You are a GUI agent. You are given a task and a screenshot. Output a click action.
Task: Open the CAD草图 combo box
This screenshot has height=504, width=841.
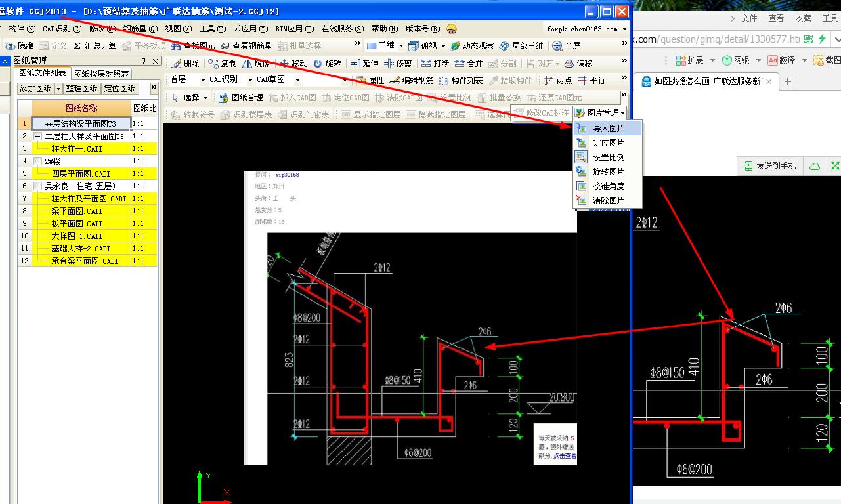[x=278, y=80]
